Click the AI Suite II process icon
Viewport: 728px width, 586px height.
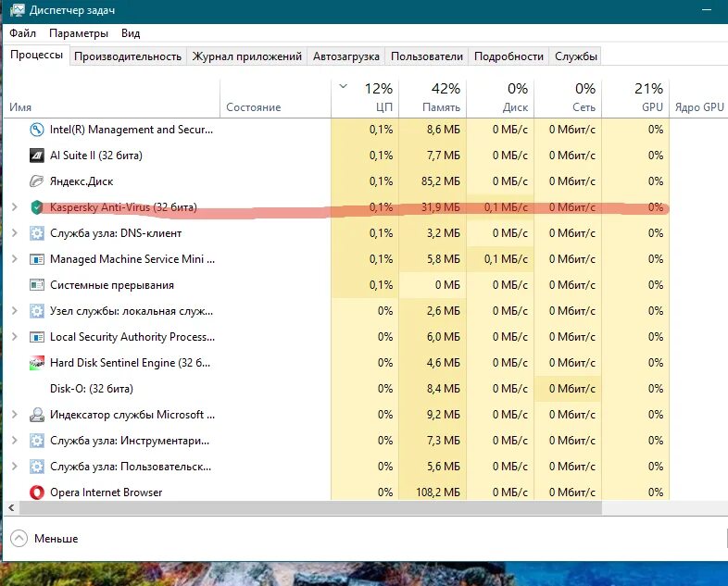(37, 156)
